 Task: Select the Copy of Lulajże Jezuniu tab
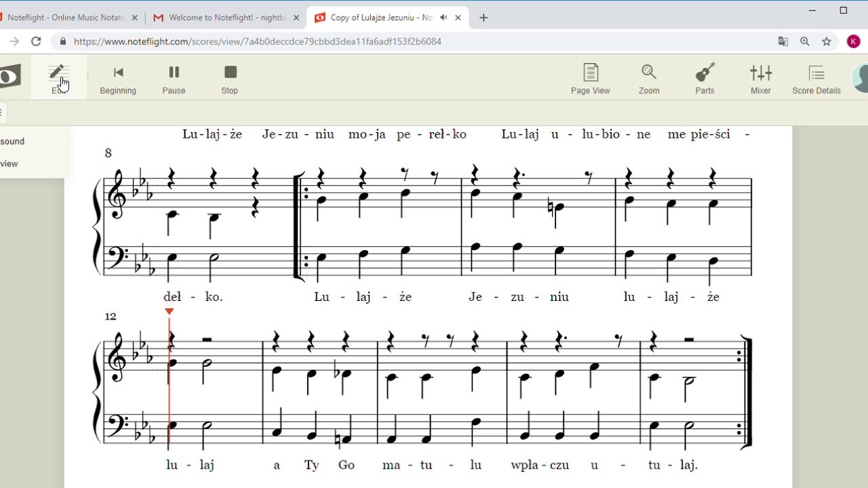point(388,18)
